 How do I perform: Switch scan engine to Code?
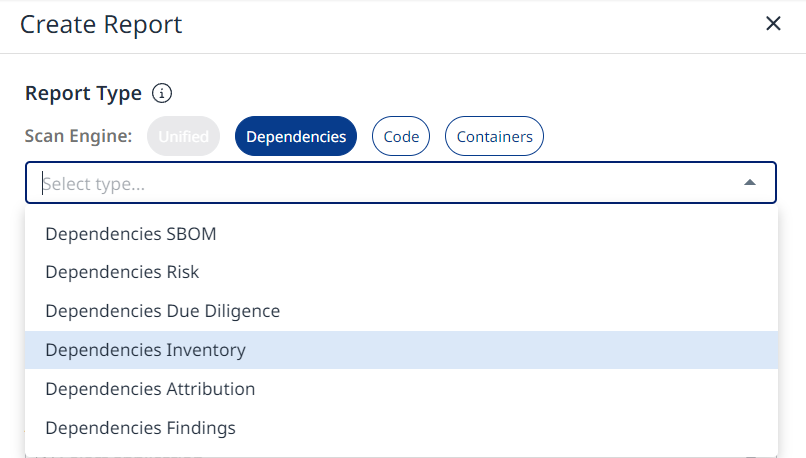[401, 137]
